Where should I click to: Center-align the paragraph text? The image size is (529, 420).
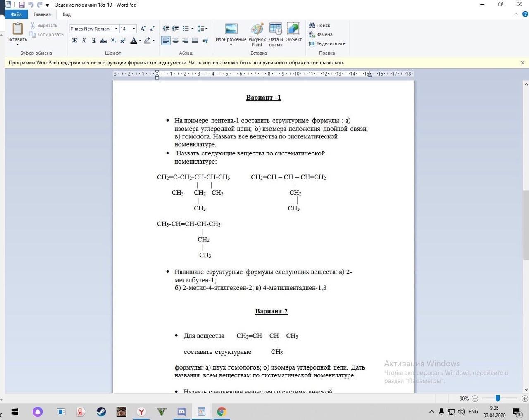pos(176,41)
